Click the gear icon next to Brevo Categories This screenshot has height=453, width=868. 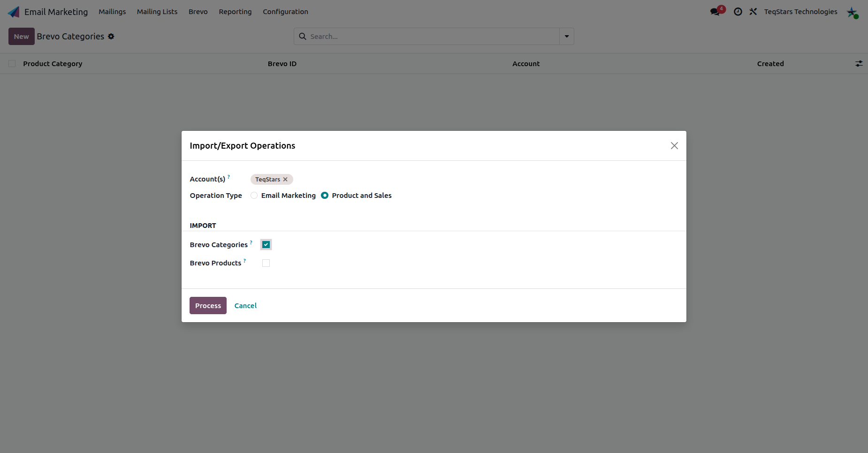tap(111, 36)
